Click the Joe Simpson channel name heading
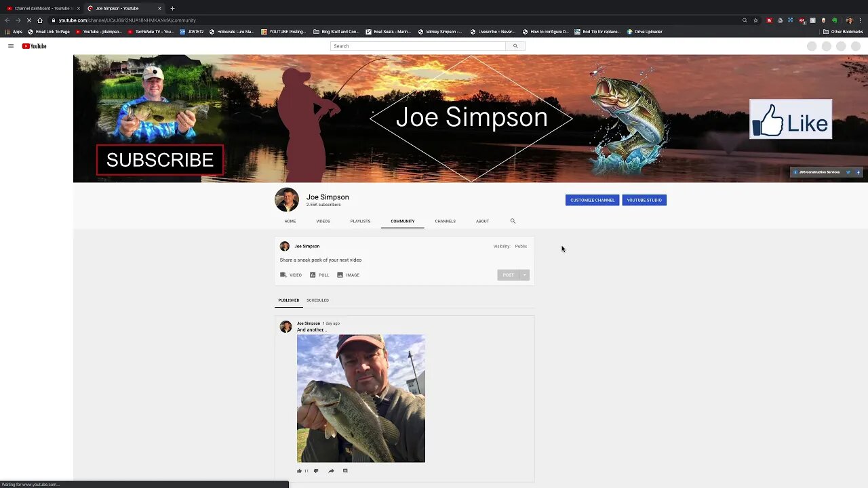Screen dimensions: 868x488 (328, 197)
